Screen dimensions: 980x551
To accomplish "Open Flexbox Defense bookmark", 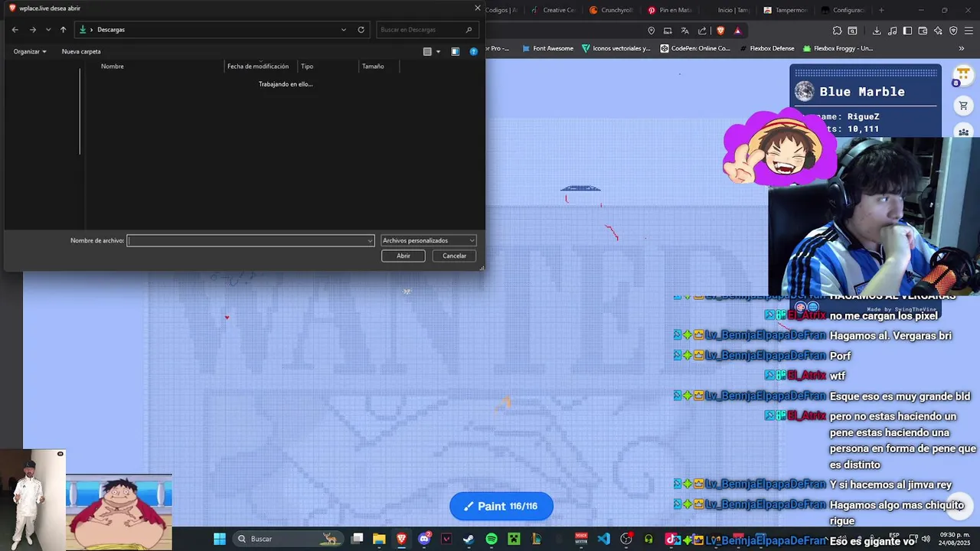I will [x=766, y=48].
